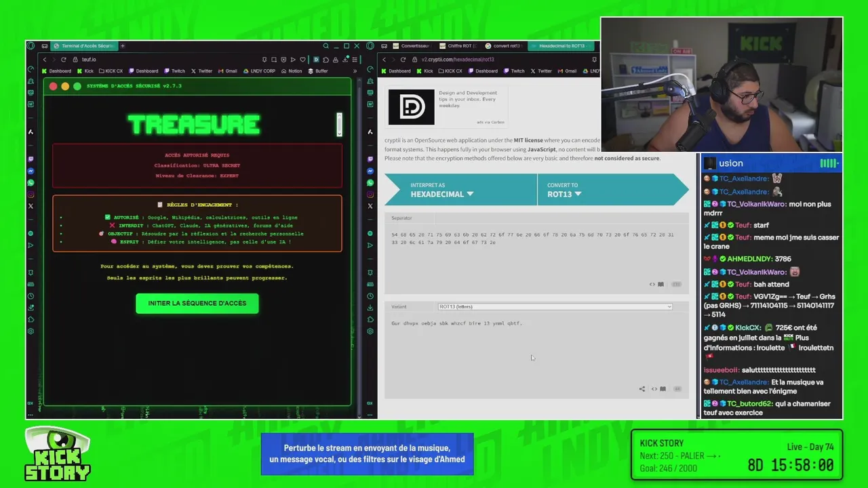
Task: Go back in the cryptii browser window
Action: [x=384, y=60]
